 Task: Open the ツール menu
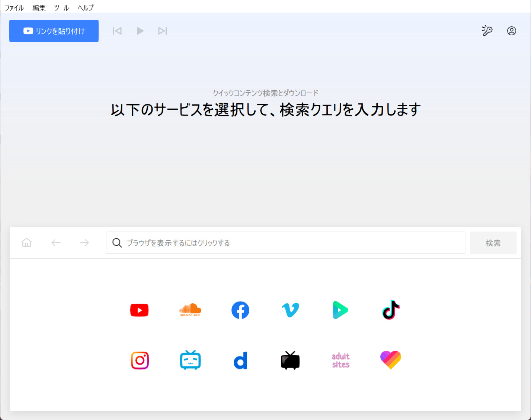click(x=61, y=8)
